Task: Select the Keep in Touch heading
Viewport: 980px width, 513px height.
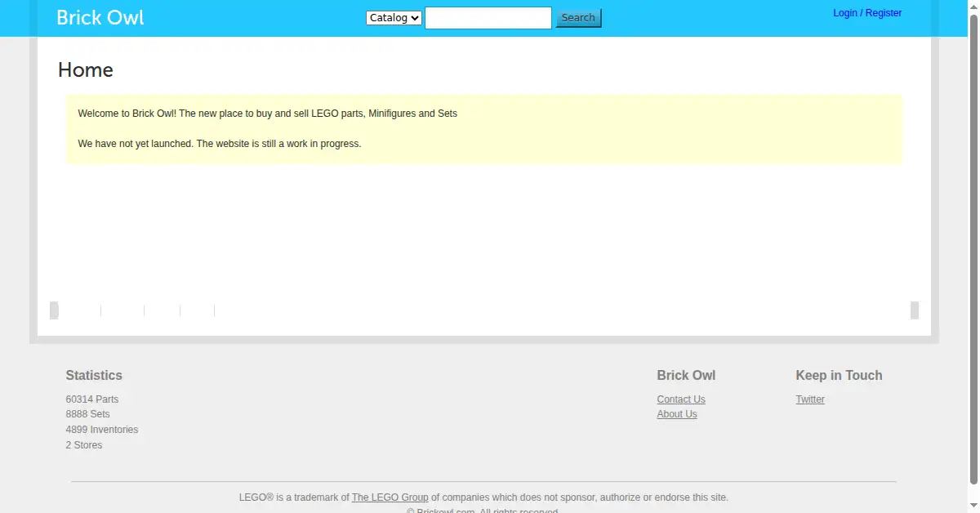Action: click(x=839, y=376)
